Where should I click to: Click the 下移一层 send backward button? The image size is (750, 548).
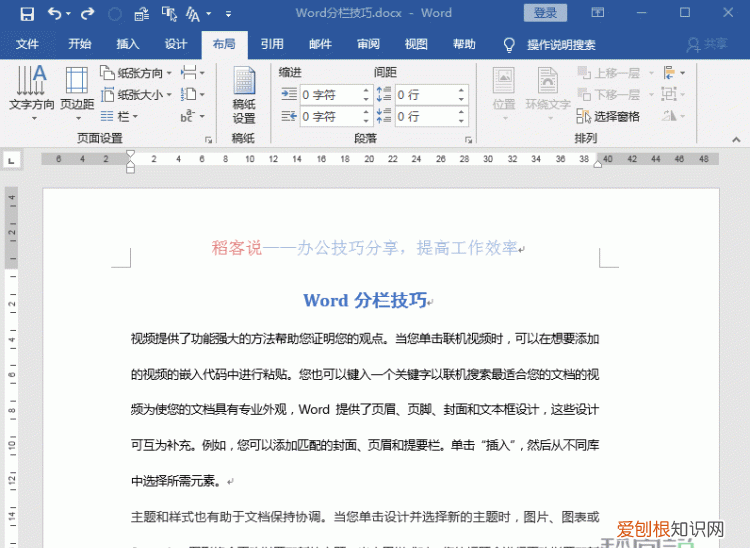608,95
